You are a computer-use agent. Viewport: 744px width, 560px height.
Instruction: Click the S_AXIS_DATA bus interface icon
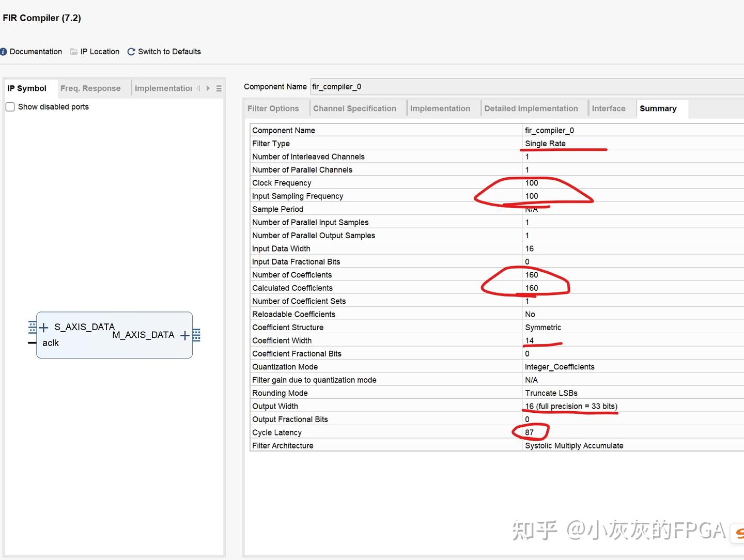click(x=32, y=326)
